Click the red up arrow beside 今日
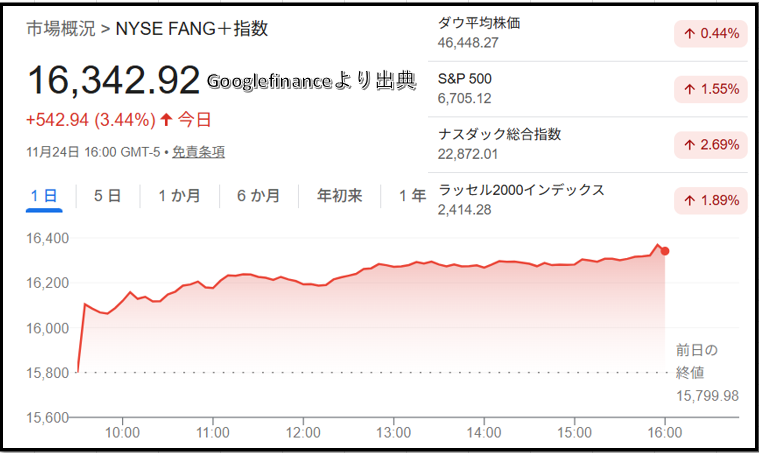 166,120
